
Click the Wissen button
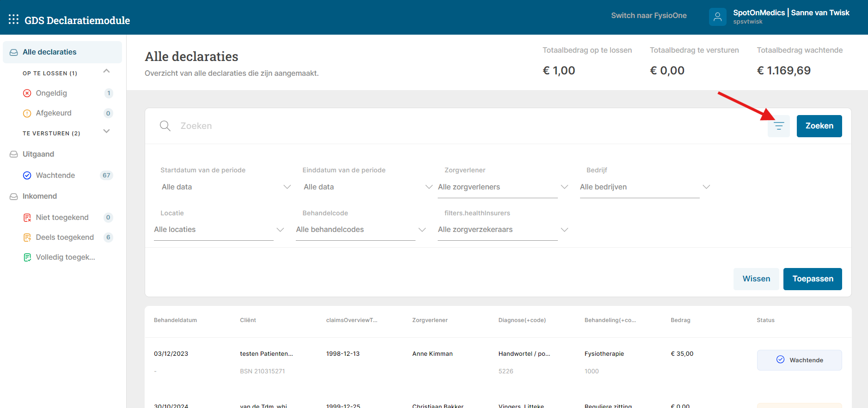pyautogui.click(x=756, y=279)
